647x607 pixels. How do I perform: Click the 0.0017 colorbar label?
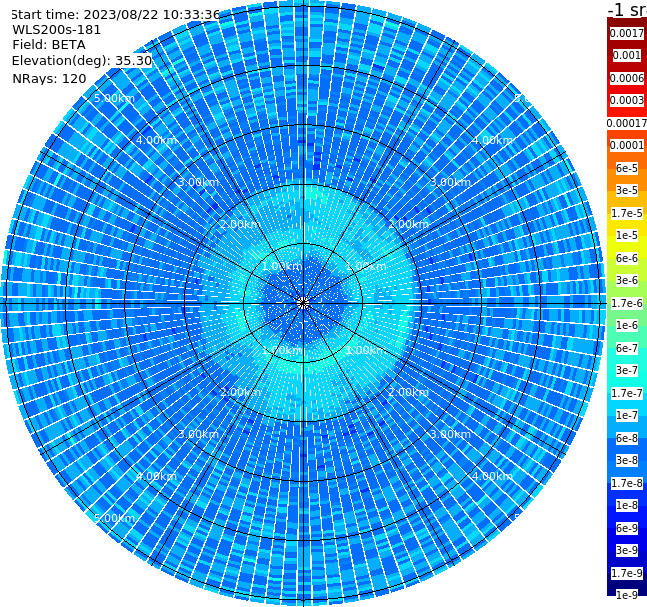pos(627,33)
